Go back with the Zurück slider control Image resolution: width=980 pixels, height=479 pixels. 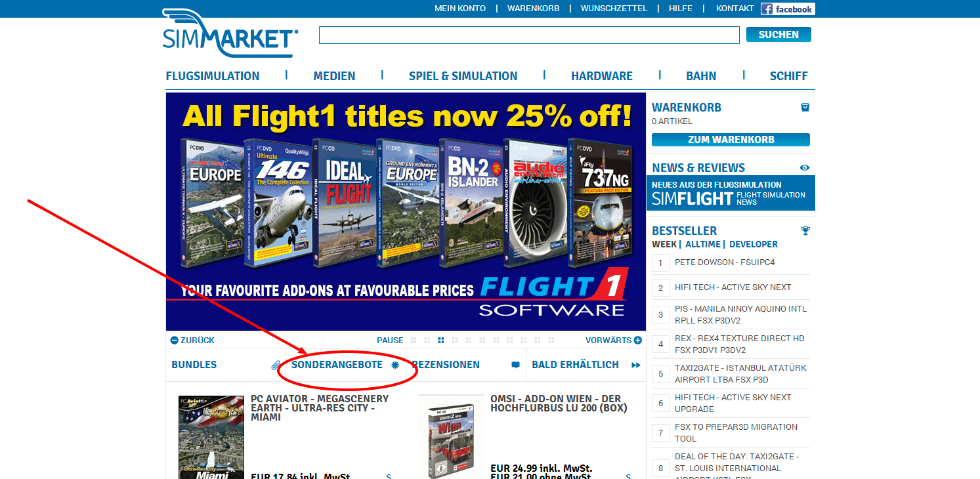tap(192, 341)
